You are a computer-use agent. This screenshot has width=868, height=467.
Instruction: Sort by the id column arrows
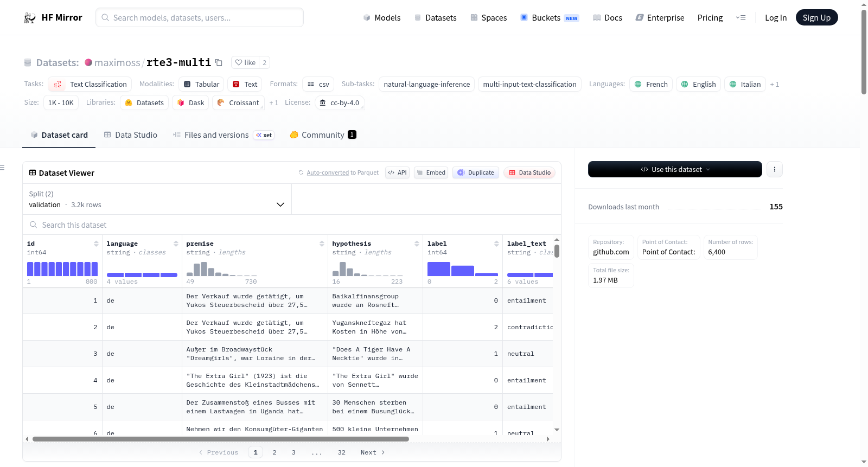pyautogui.click(x=96, y=244)
